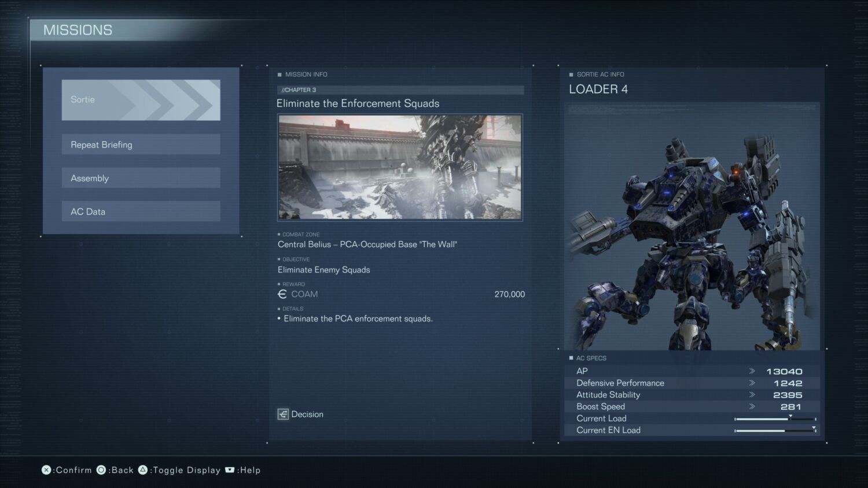Screen dimensions: 868x488
Task: Click the mission title Eliminate the Enforcement Squads
Action: (358, 103)
